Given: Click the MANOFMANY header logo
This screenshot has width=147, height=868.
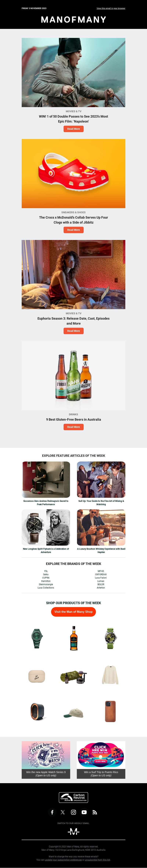Looking at the screenshot, I should [73, 20].
